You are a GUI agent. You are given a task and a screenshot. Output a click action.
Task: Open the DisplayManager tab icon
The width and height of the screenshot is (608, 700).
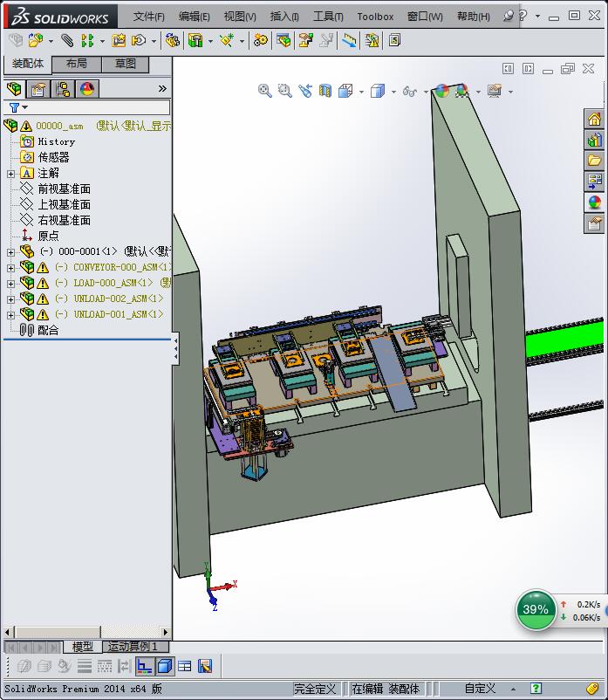tap(87, 89)
